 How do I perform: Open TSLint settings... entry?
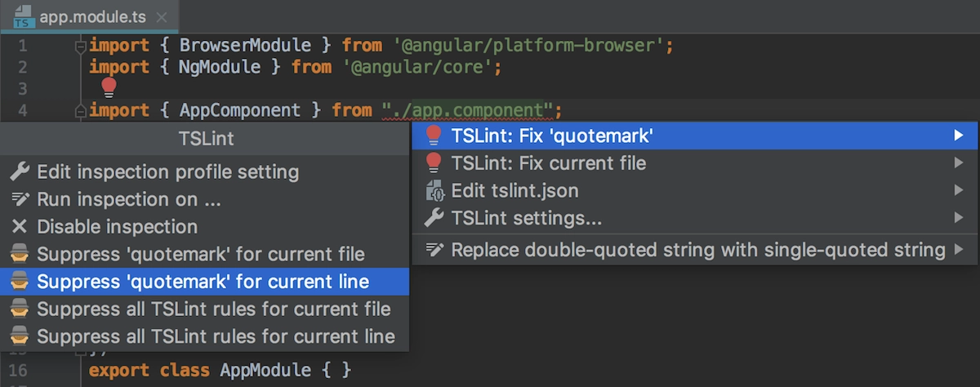point(695,218)
